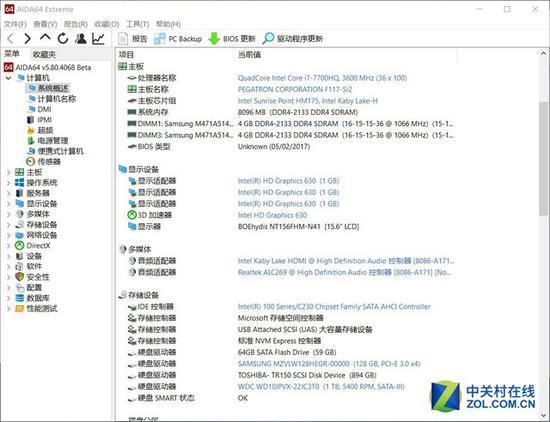This screenshot has width=550, height=422.
Task: Click the 当前值 column header
Action: [249, 54]
